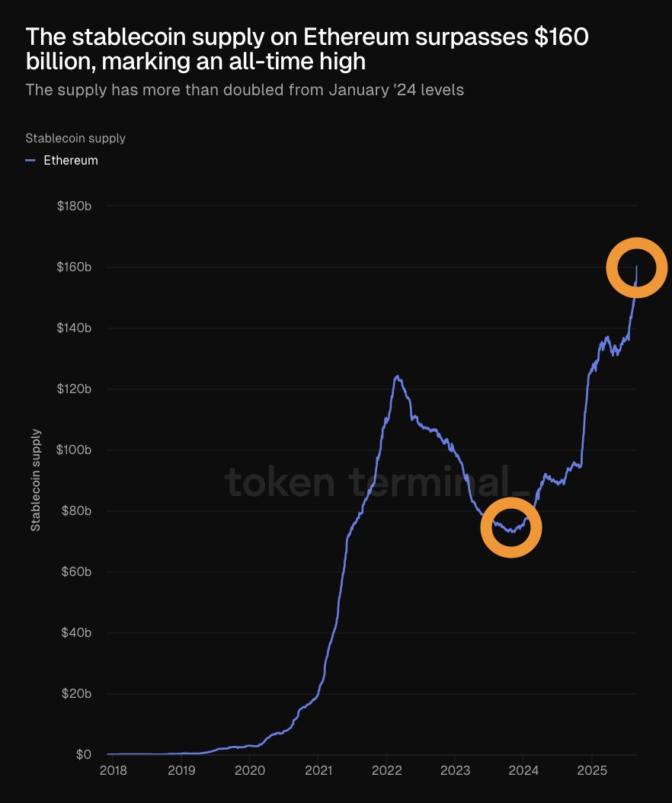
Task: Click the $180b y-axis label
Action: click(x=75, y=206)
